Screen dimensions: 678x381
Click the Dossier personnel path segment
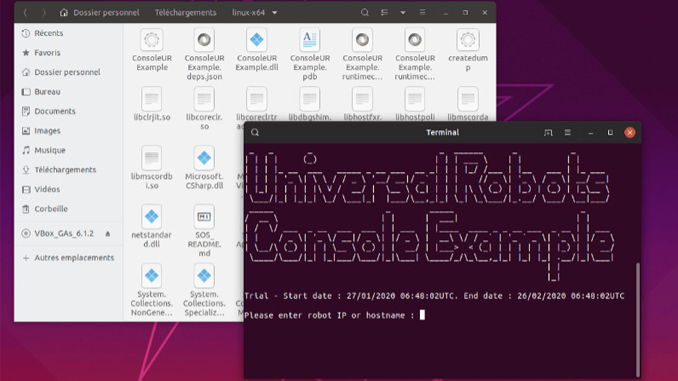[x=100, y=13]
